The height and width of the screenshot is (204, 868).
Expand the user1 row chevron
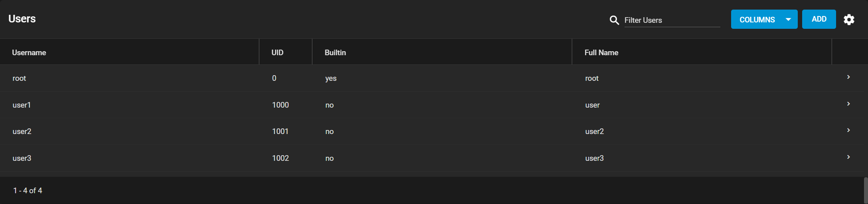pyautogui.click(x=848, y=104)
